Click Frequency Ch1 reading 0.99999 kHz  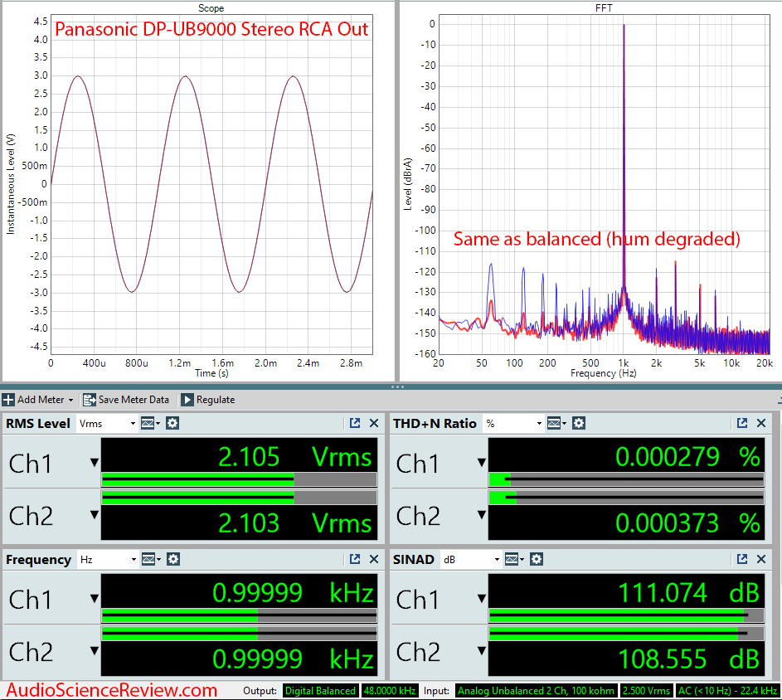tap(294, 593)
